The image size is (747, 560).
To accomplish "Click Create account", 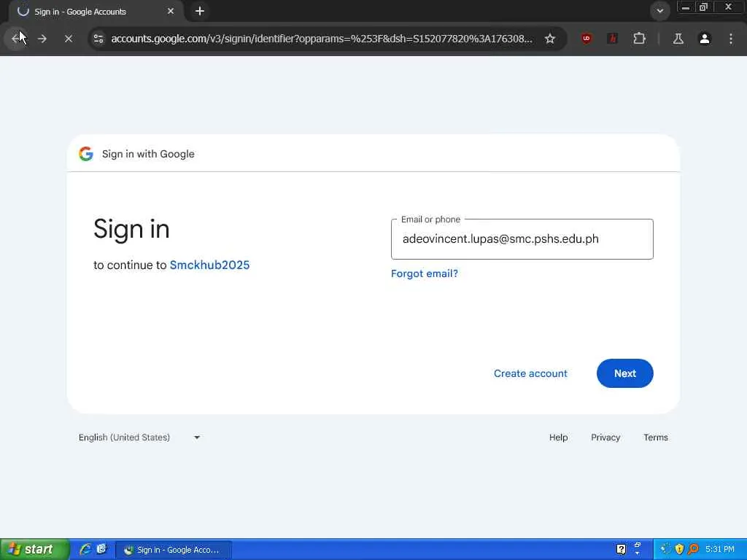I will [530, 373].
